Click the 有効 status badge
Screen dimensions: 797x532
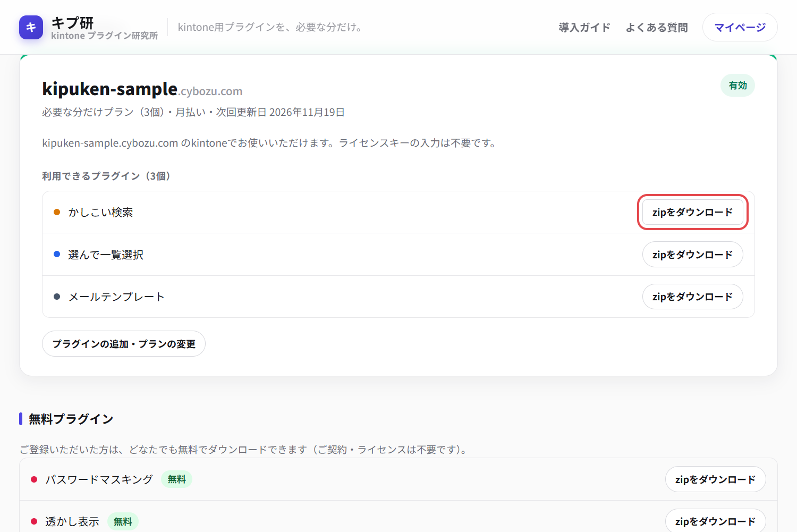tap(737, 86)
